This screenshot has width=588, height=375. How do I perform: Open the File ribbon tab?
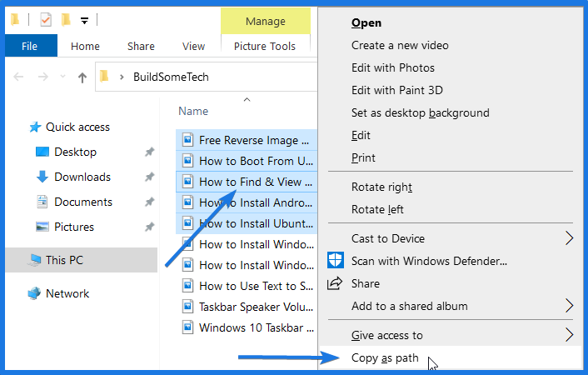pyautogui.click(x=30, y=46)
